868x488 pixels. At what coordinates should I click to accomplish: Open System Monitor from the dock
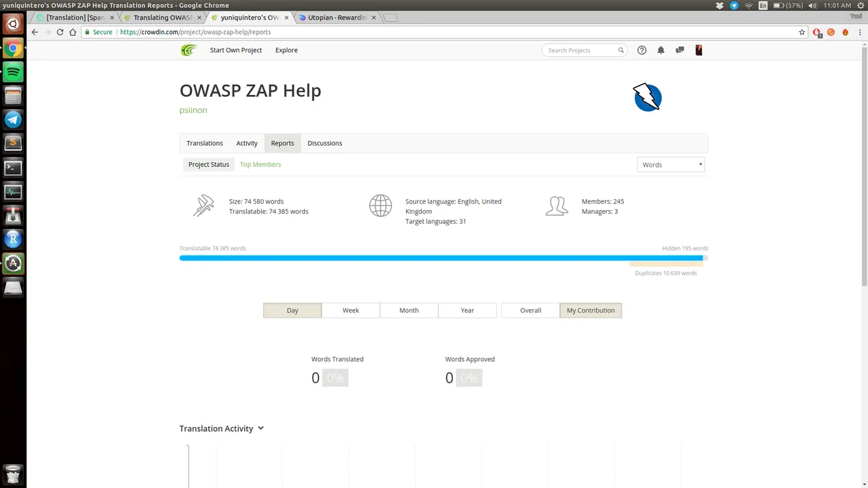13,192
